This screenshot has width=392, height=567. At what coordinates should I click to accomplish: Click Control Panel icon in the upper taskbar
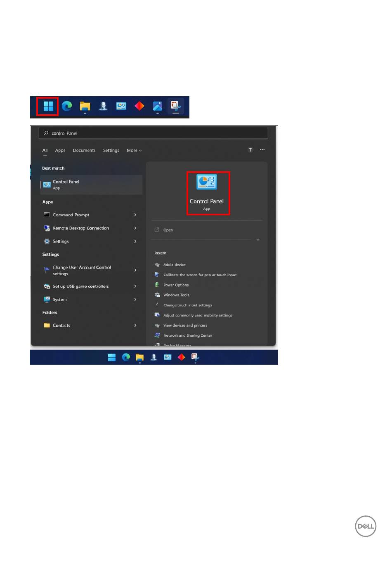pyautogui.click(x=121, y=106)
